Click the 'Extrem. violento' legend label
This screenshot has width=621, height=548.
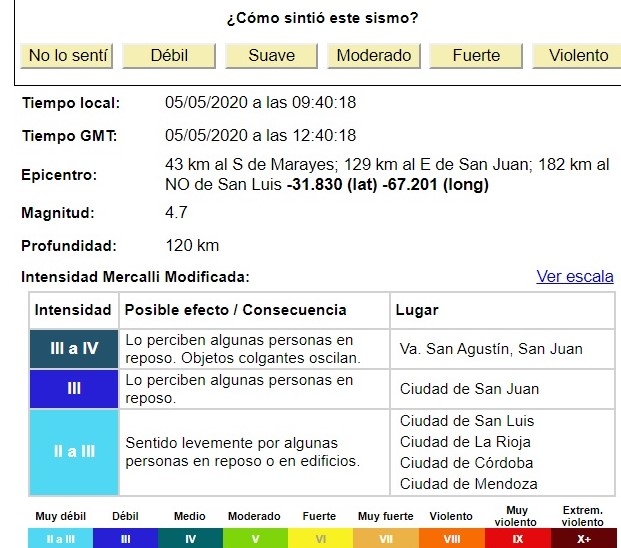[x=583, y=516]
